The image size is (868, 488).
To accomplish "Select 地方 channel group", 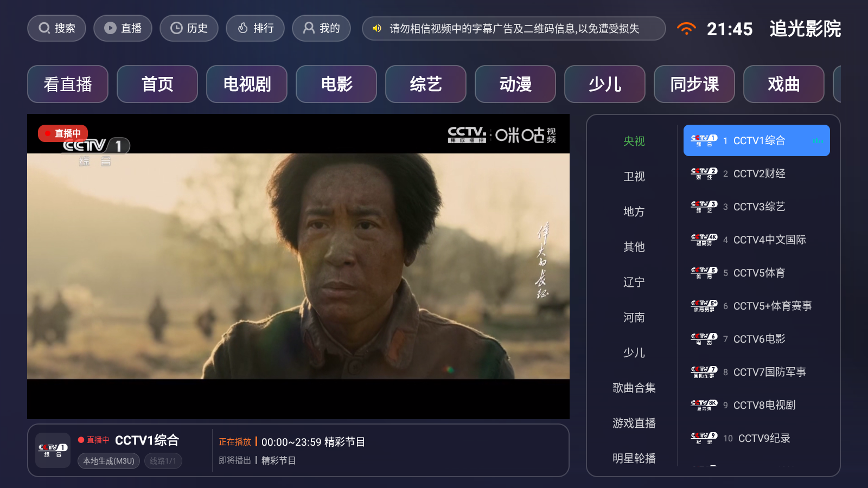I will click(634, 211).
